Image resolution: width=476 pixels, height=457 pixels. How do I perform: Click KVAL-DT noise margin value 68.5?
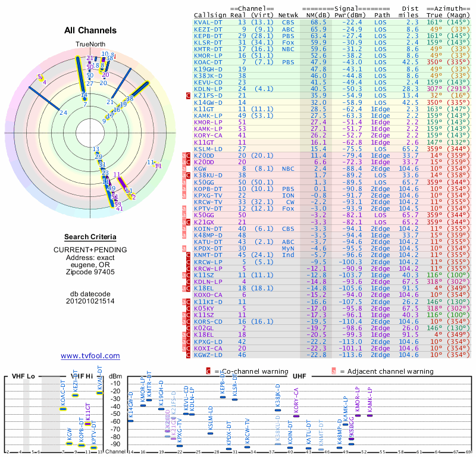click(318, 23)
